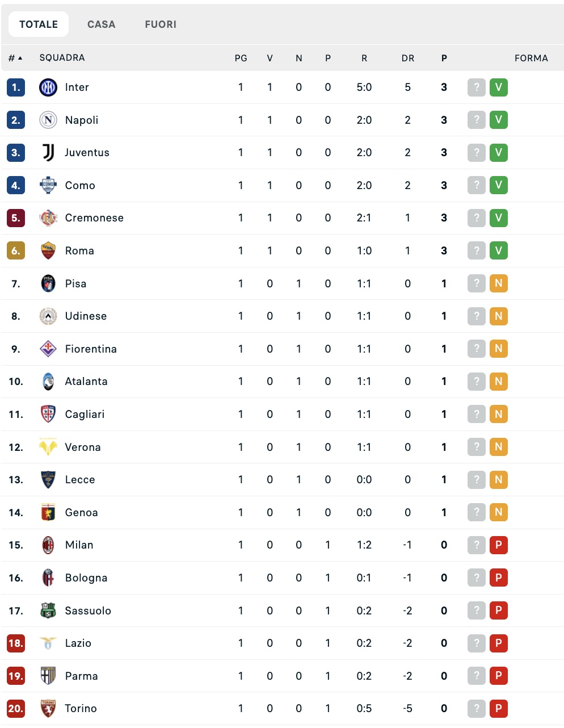
Task: Sort by rank using the # arrow
Action: (15, 58)
